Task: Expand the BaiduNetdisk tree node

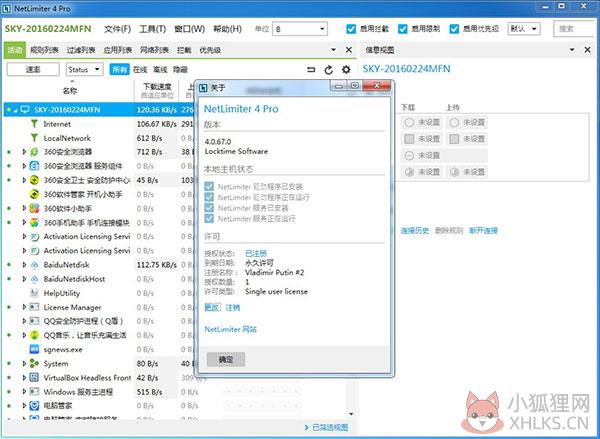Action: pyautogui.click(x=24, y=265)
